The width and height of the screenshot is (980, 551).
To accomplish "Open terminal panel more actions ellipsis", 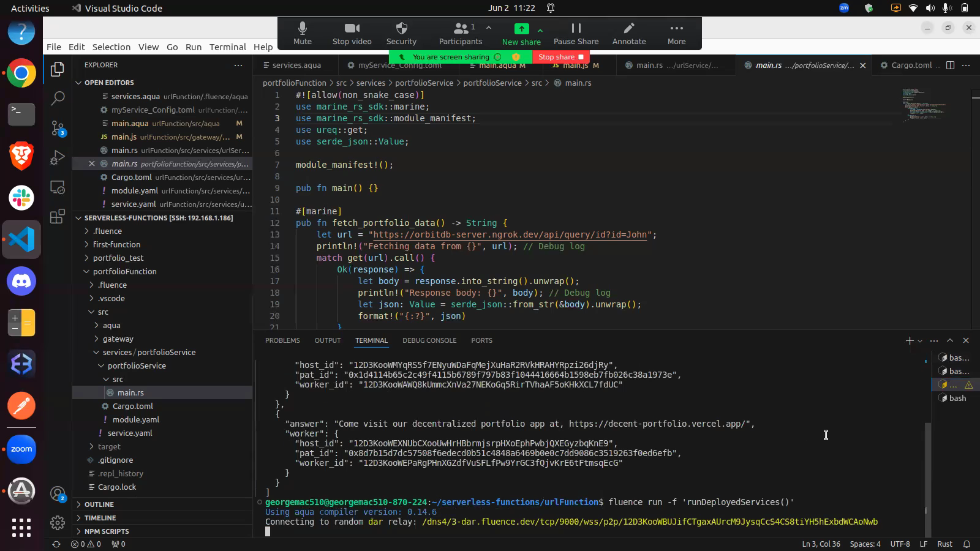I will click(x=934, y=340).
